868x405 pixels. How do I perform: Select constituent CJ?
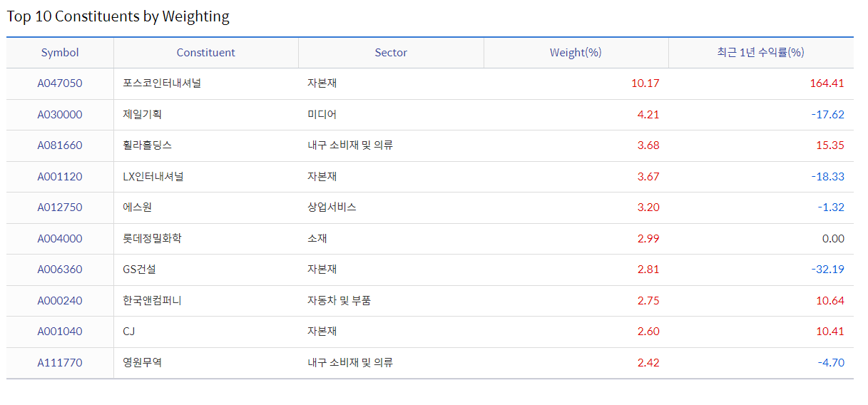click(129, 332)
